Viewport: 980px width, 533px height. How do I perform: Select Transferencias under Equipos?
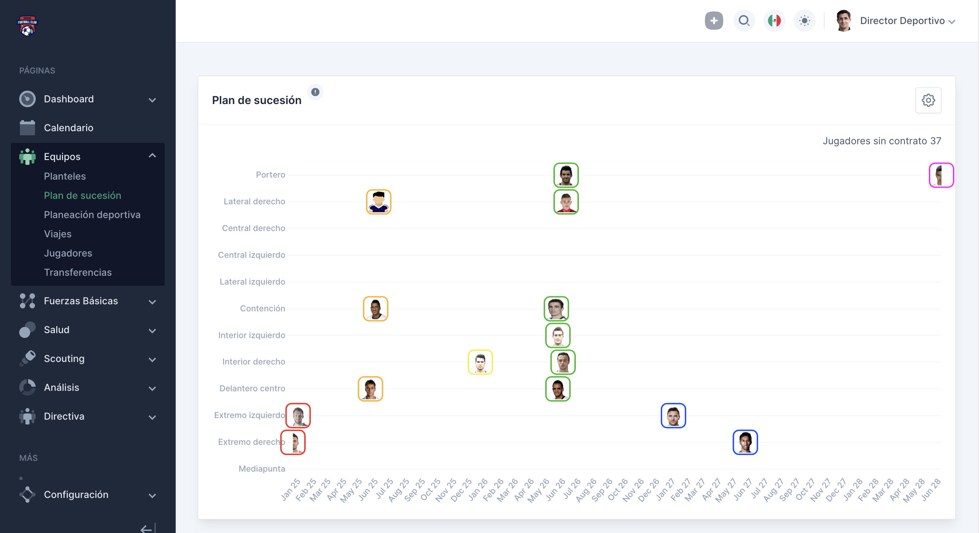pos(77,272)
